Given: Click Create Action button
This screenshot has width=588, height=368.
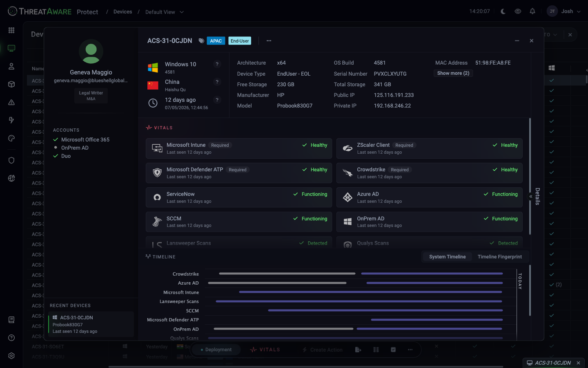Looking at the screenshot, I should coord(323,350).
